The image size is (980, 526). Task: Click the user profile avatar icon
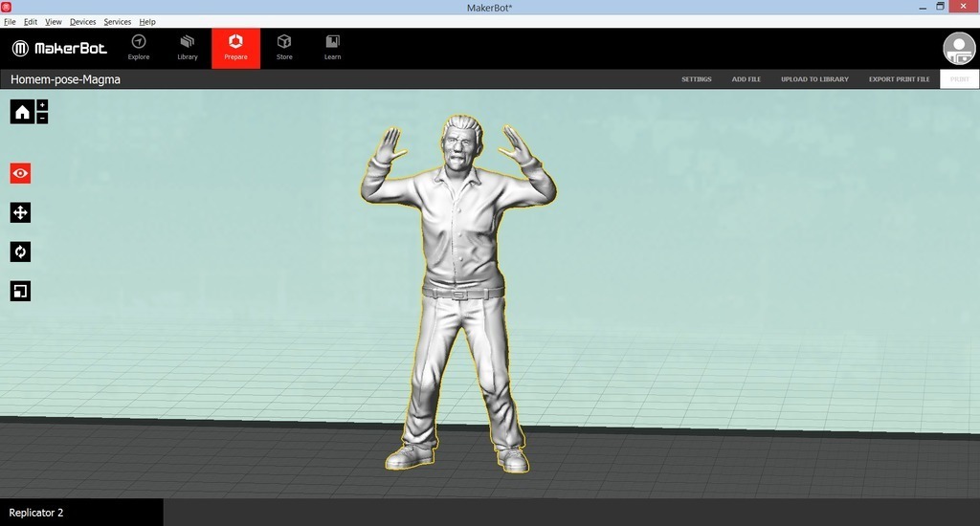click(x=959, y=49)
